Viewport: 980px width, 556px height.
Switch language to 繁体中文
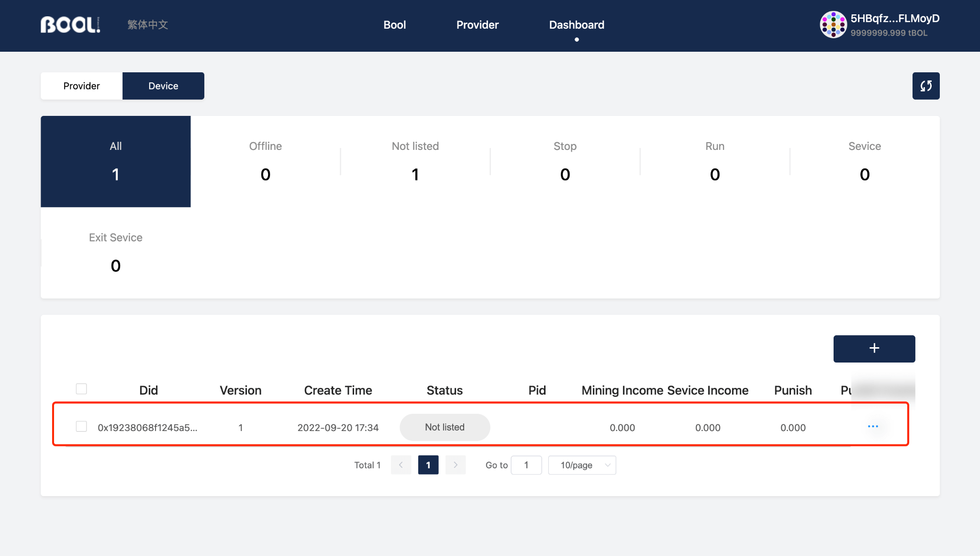pyautogui.click(x=147, y=24)
